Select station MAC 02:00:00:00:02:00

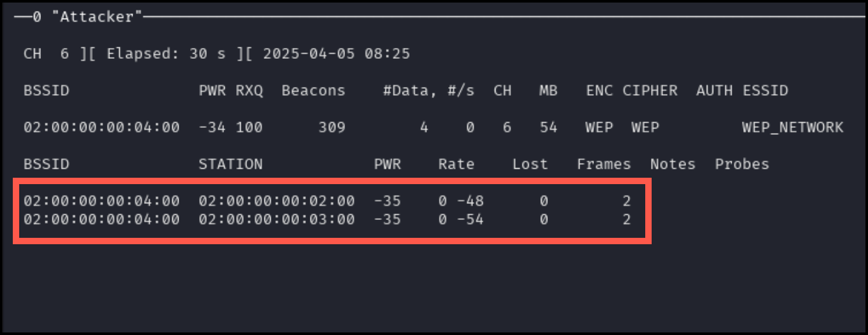277,201
